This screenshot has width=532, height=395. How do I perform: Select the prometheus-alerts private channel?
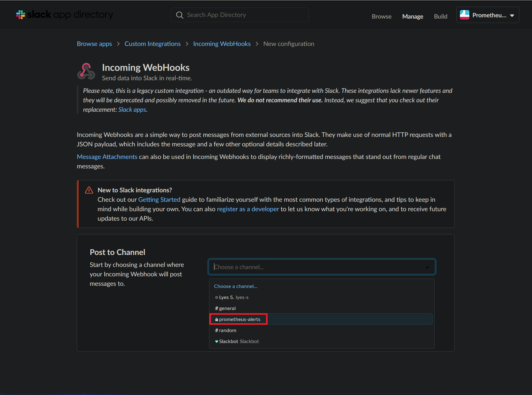click(321, 319)
